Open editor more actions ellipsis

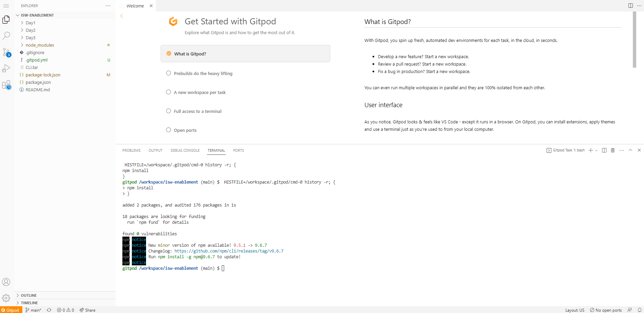pos(639,6)
